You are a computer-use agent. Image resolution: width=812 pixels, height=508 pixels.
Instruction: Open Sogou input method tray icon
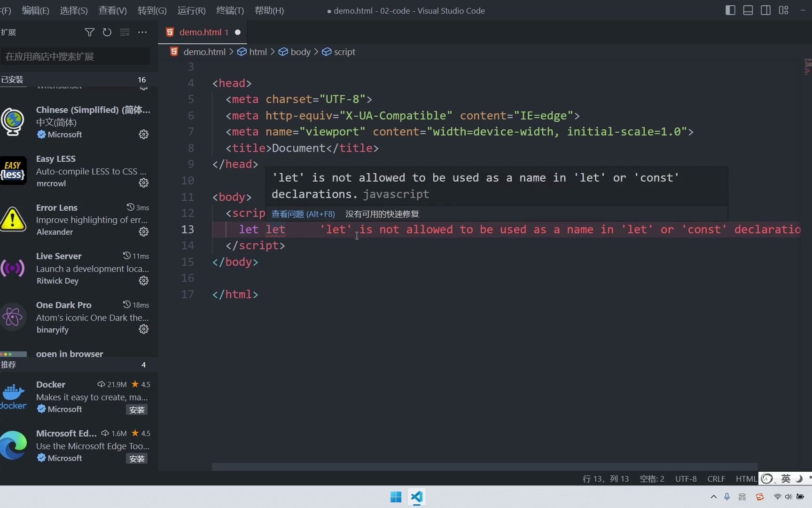[x=759, y=497]
